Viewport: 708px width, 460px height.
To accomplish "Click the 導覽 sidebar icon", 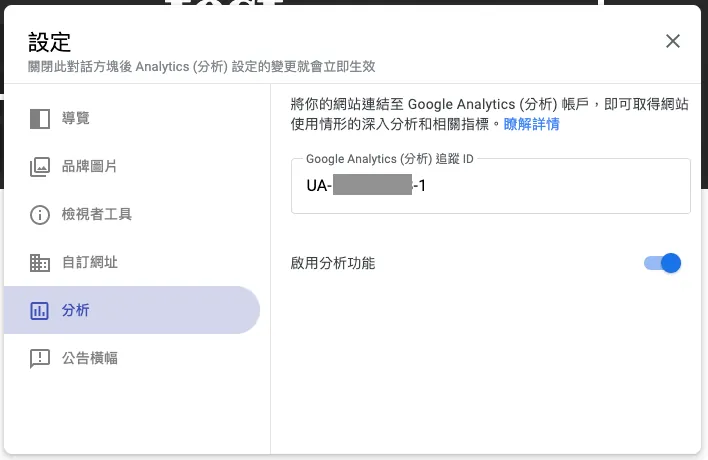I will click(40, 118).
